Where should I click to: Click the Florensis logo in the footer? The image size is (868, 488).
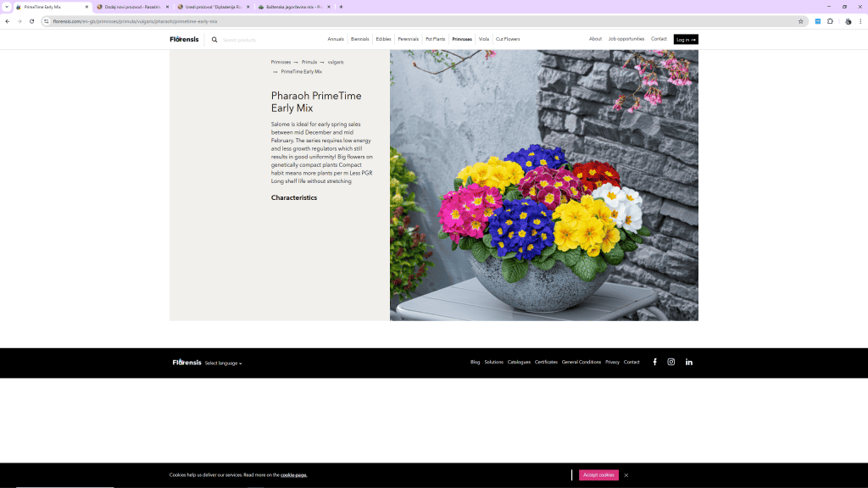(x=186, y=363)
